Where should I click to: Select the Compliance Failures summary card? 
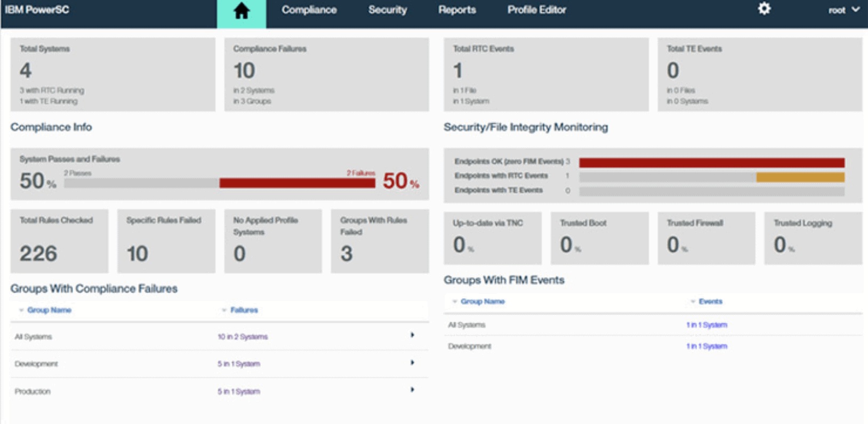pyautogui.click(x=326, y=74)
